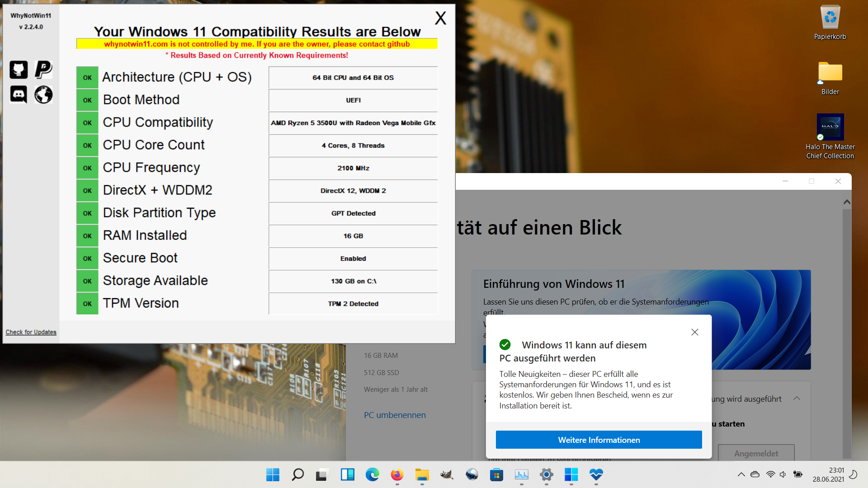This screenshot has width=868, height=488.
Task: Close WhyNotWin11 with the X button
Action: (440, 19)
